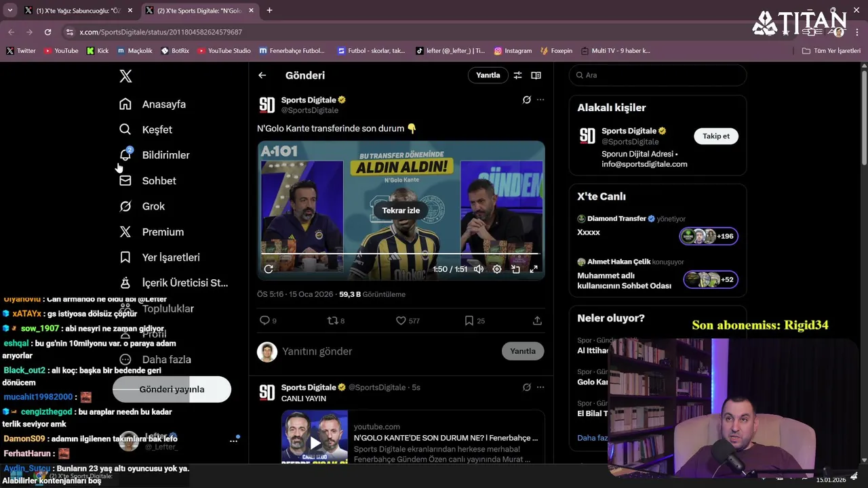The height and width of the screenshot is (488, 868).
Task: Like the post with 577 likes
Action: click(408, 321)
